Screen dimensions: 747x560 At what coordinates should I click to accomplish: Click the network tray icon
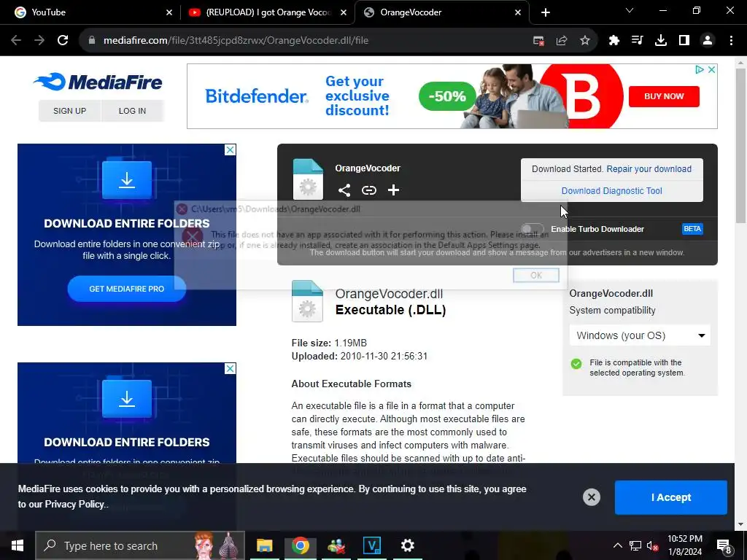click(x=635, y=545)
